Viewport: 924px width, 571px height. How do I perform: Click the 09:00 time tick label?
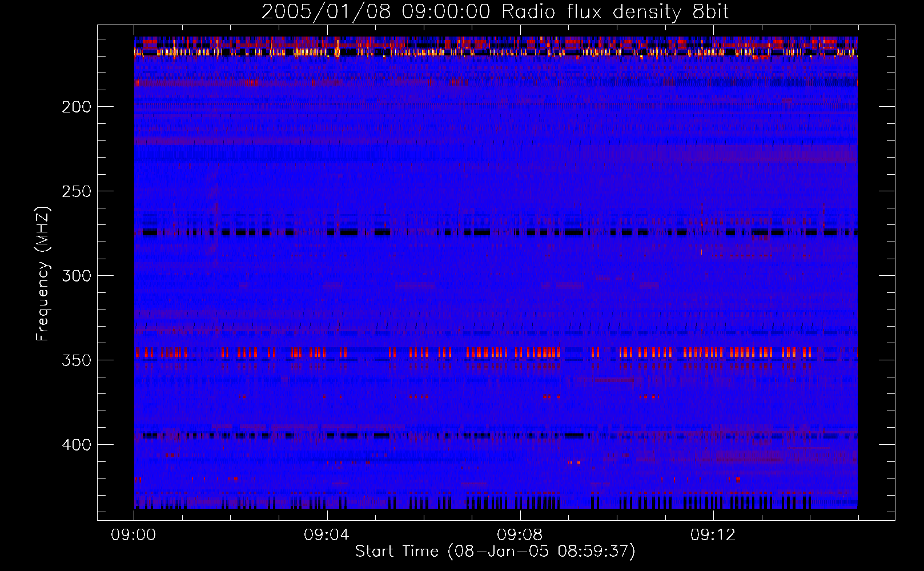(134, 535)
